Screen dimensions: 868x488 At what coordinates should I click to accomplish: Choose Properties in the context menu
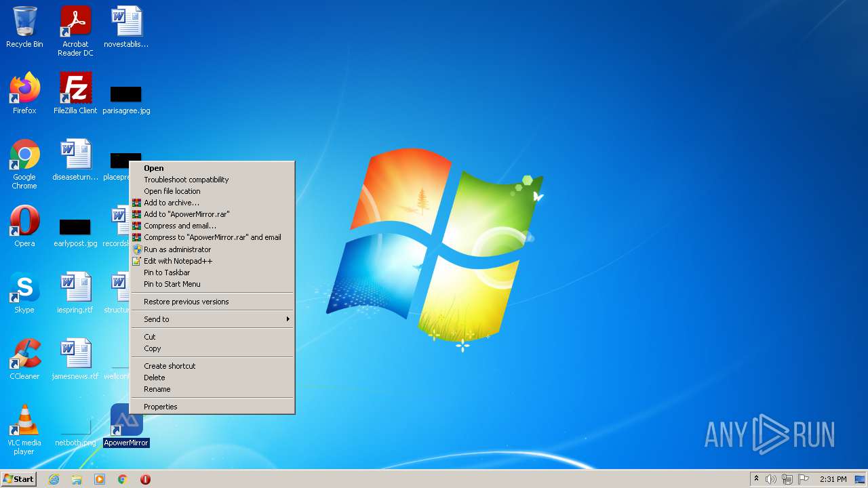(x=212, y=407)
